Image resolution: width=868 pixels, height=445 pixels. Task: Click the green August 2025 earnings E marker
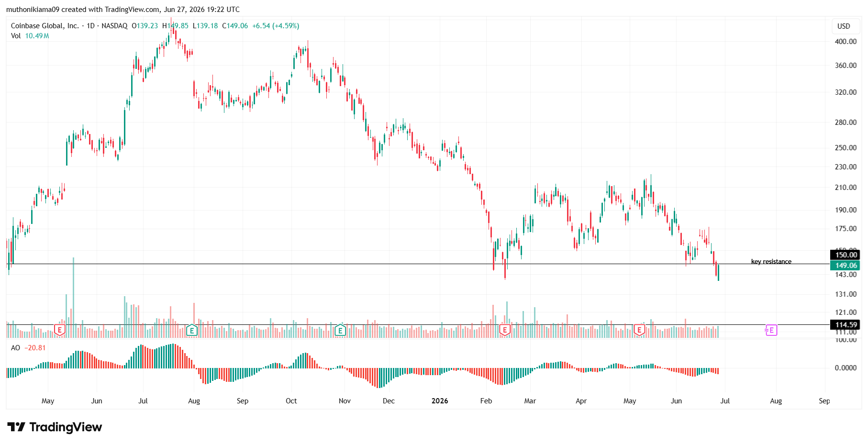click(x=192, y=330)
